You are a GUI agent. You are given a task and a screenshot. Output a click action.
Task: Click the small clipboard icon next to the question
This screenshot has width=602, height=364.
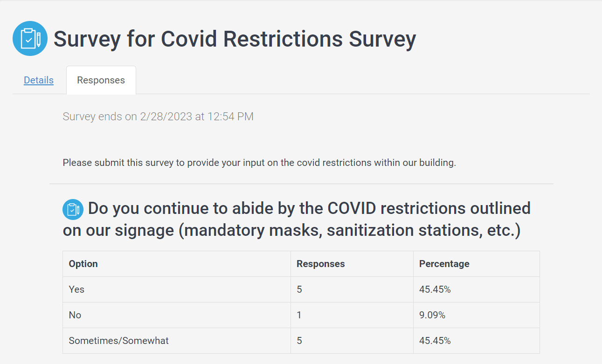73,210
